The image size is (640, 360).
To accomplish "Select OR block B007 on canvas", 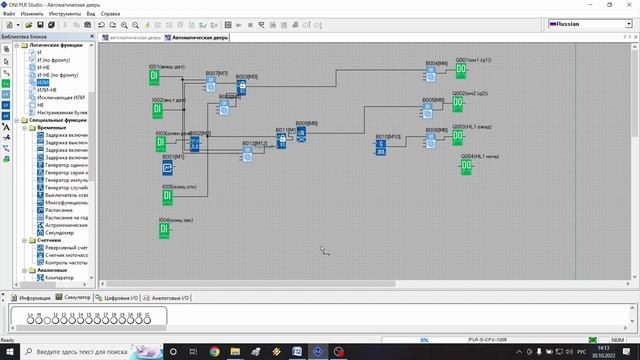I will 211,84.
